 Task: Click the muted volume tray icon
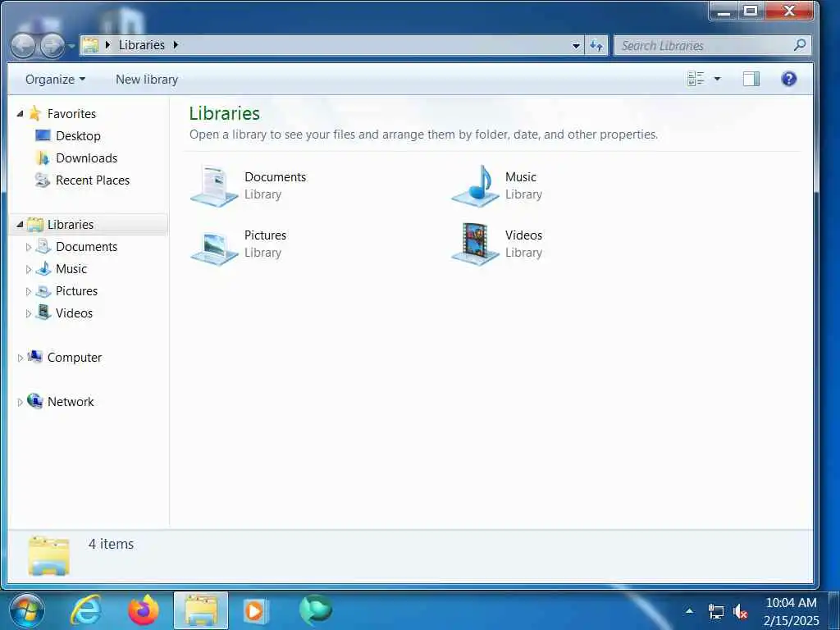741,611
